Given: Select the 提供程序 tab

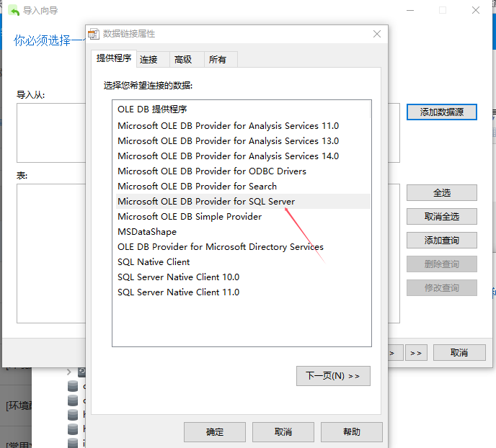Looking at the screenshot, I should [114, 58].
